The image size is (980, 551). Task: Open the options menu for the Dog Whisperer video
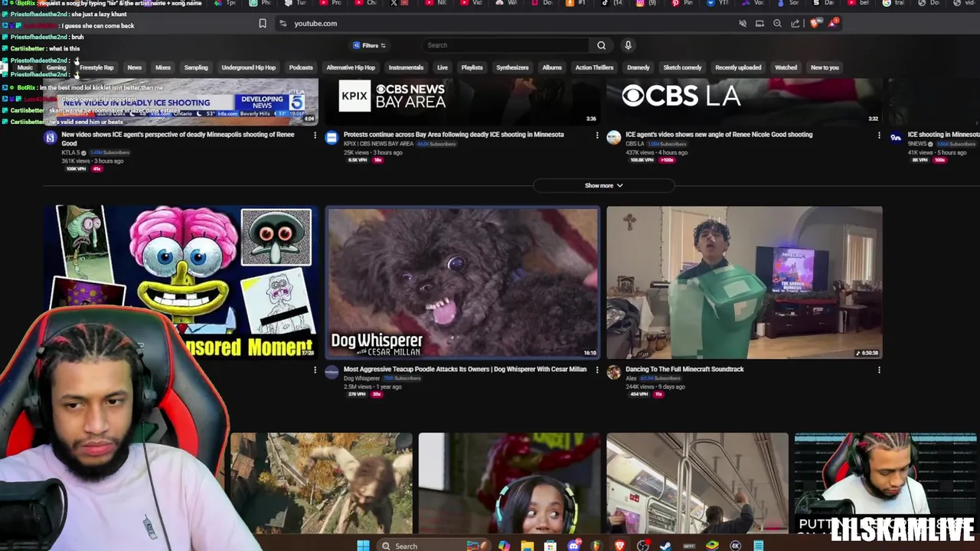point(597,370)
